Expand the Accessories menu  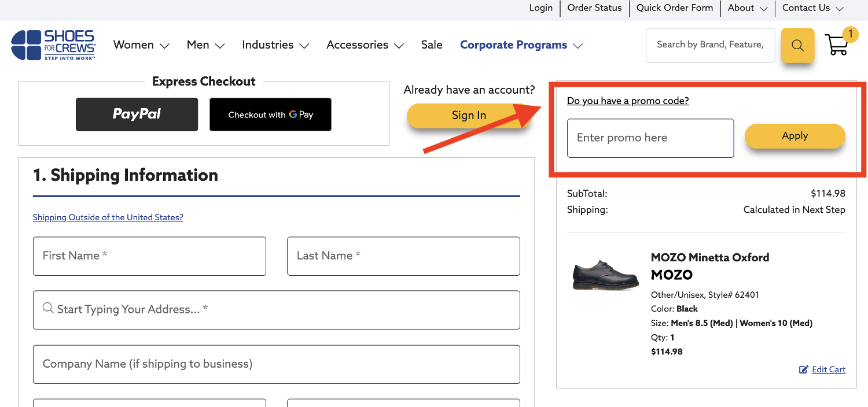365,45
